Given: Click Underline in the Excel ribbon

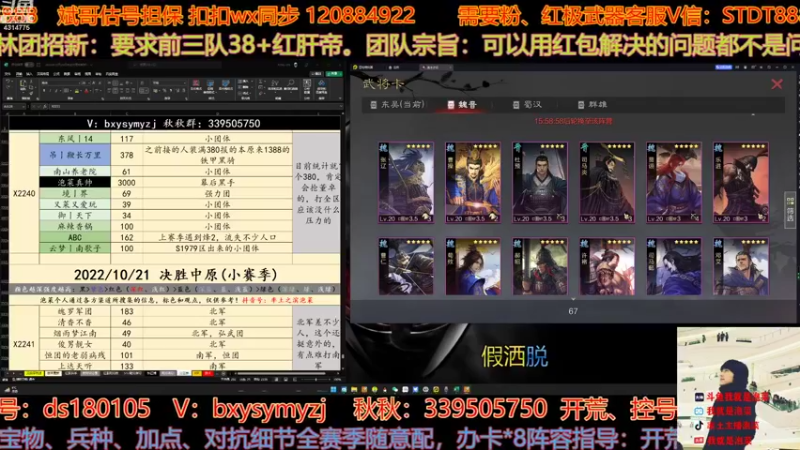Looking at the screenshot, I should 56,90.
